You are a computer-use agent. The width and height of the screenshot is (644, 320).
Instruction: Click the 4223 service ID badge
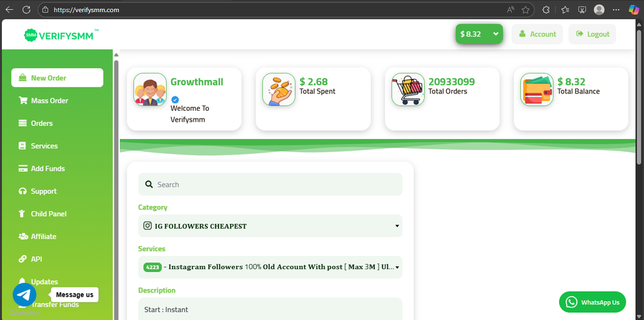click(153, 267)
